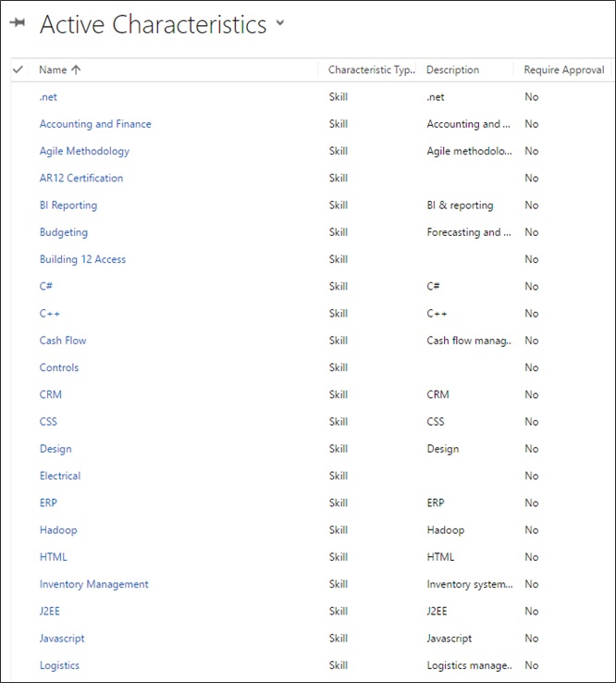The image size is (616, 683).
Task: Click the J2EE description cell text
Action: tap(437, 611)
